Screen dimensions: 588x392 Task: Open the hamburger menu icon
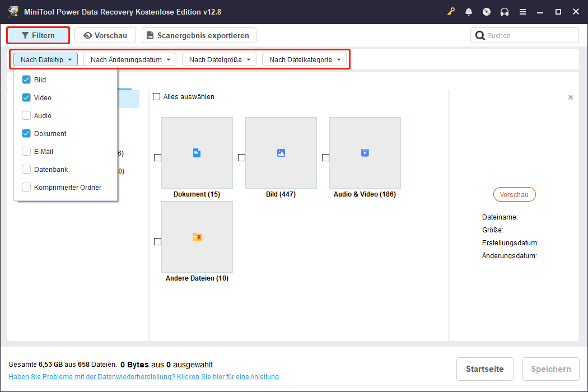pos(522,12)
